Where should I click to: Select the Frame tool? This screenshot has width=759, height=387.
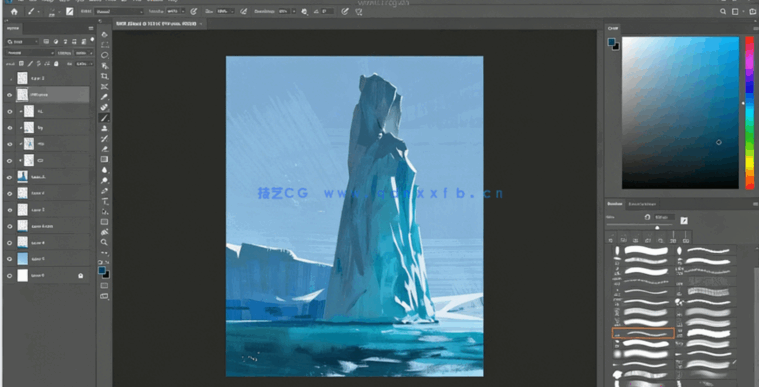105,87
